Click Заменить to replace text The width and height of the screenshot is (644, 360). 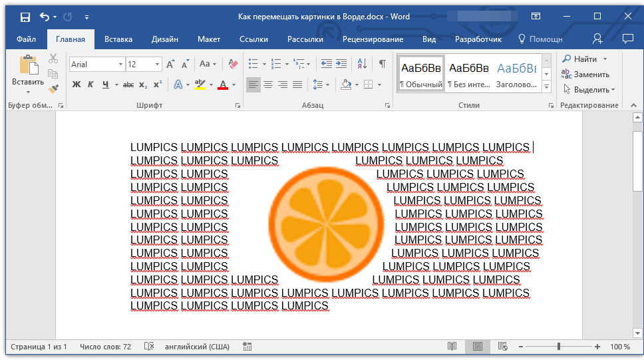point(585,75)
